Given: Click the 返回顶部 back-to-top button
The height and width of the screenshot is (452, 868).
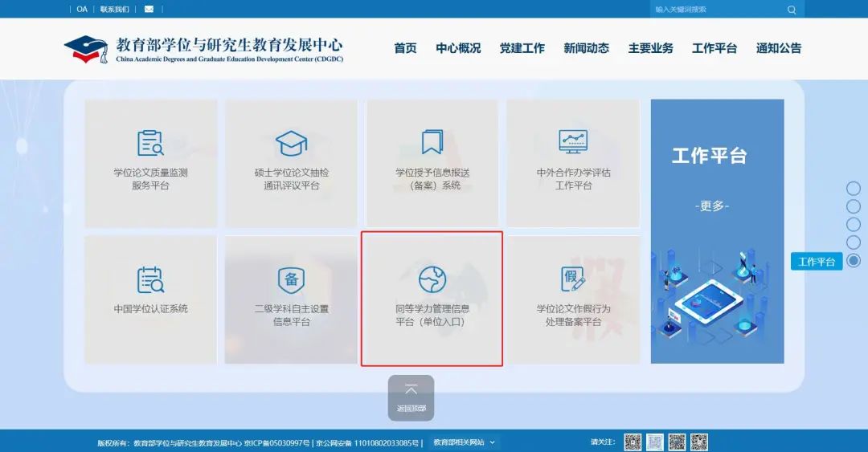Looking at the screenshot, I should [x=411, y=397].
